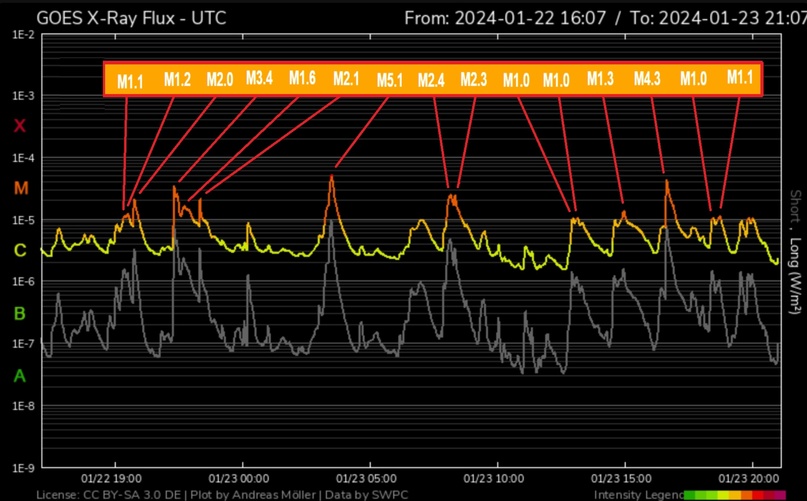Select the M2.3 flare annotation

pyautogui.click(x=473, y=79)
